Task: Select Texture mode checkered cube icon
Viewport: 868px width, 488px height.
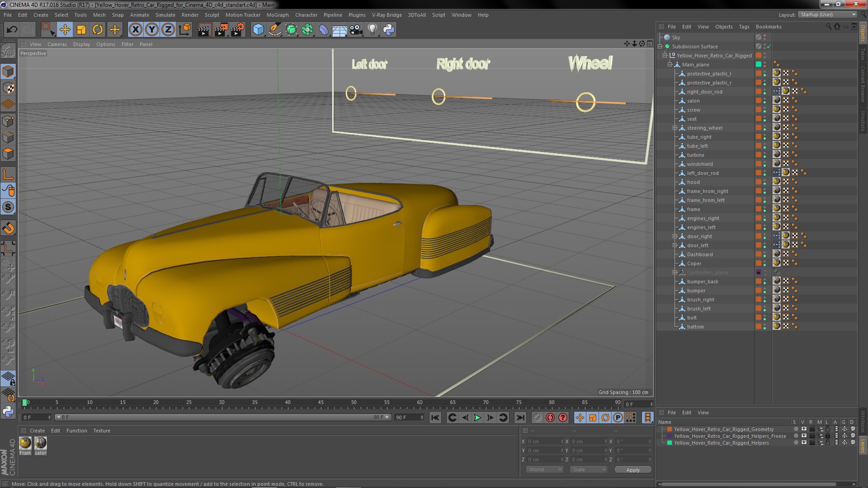Action: (8, 88)
